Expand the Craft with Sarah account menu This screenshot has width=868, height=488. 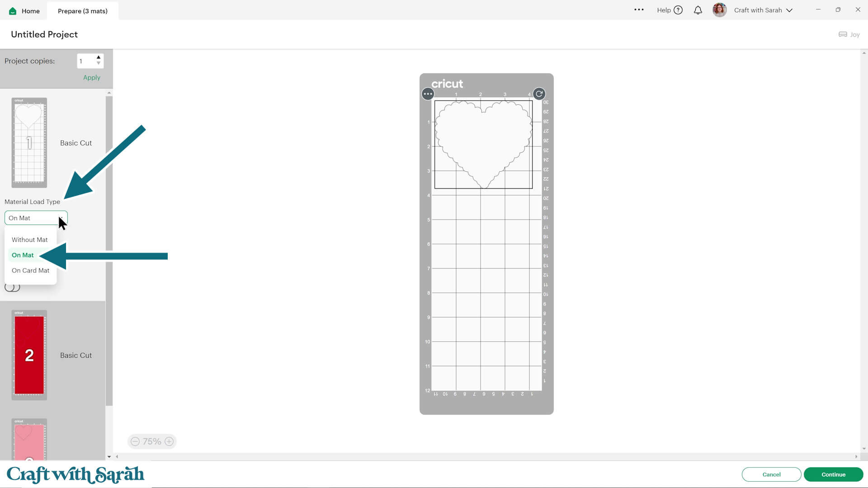pyautogui.click(x=789, y=10)
